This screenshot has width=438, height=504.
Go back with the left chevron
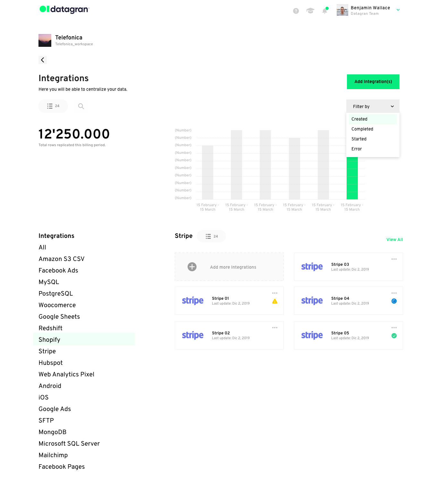point(43,60)
